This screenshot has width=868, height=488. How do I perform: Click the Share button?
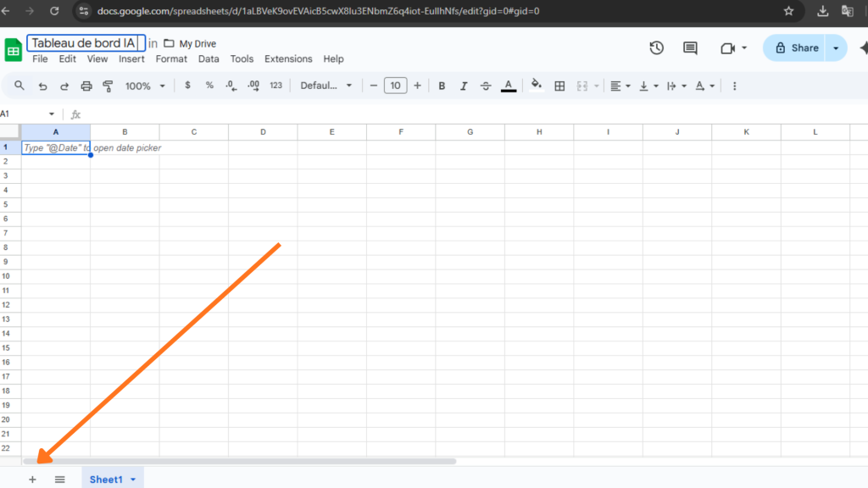[797, 48]
